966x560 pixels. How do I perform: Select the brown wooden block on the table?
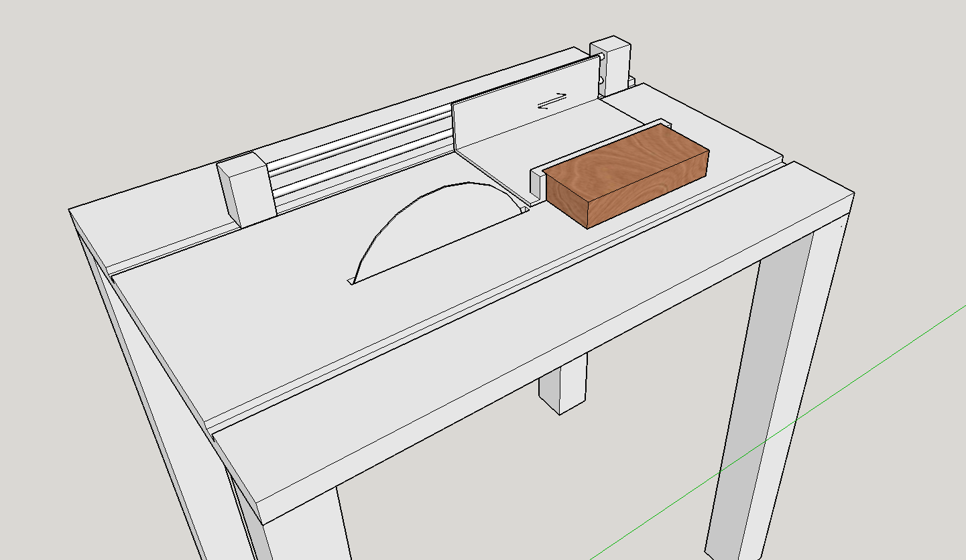627,176
